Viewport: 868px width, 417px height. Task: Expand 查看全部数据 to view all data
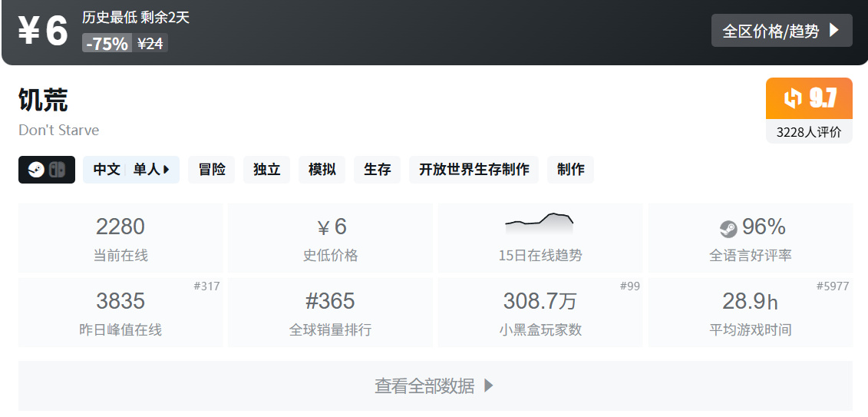[x=434, y=386]
